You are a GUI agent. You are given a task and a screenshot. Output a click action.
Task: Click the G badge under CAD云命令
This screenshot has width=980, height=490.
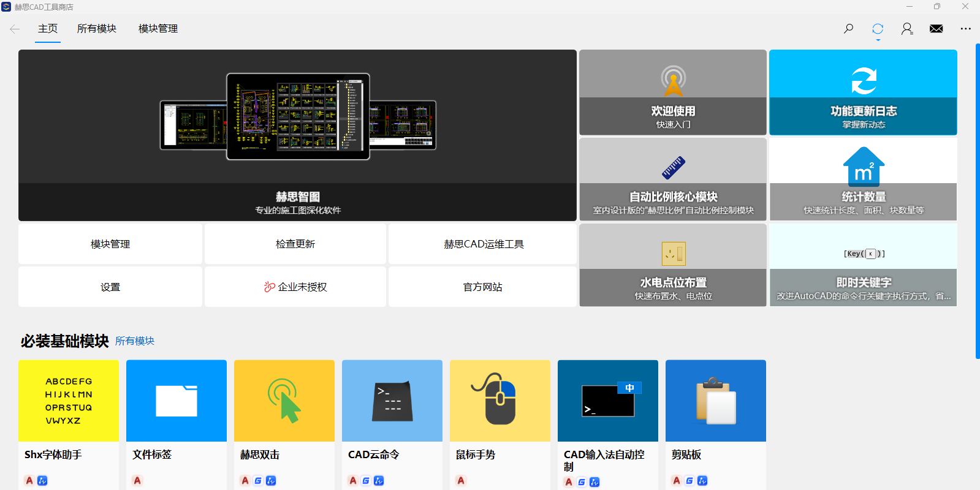366,481
